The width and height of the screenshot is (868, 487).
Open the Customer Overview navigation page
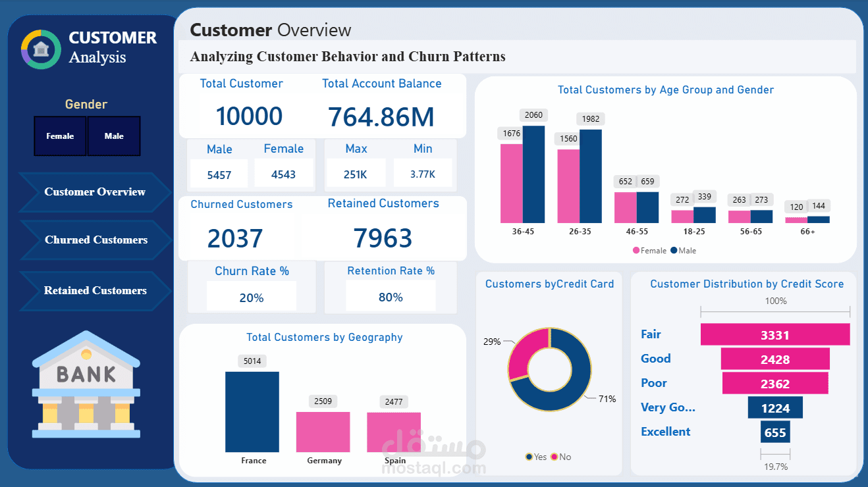95,192
